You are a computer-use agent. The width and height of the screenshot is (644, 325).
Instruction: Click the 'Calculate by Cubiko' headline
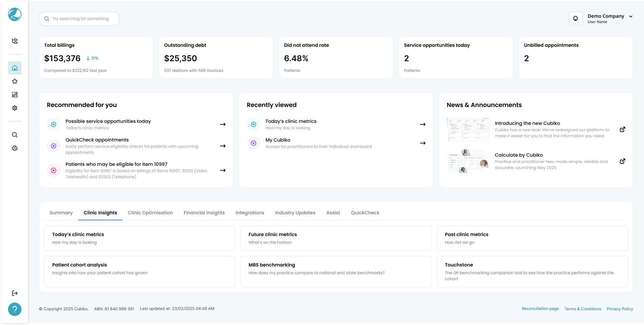click(518, 155)
